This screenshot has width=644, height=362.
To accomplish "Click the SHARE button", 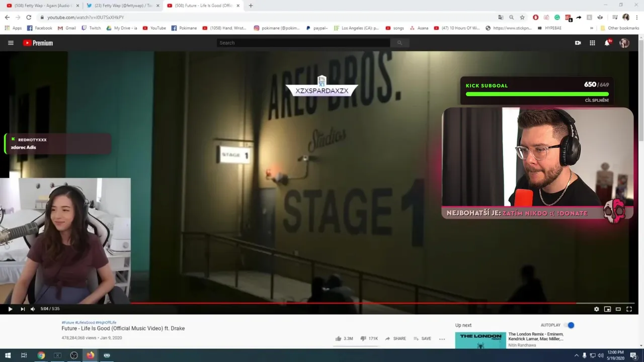I will (x=395, y=338).
